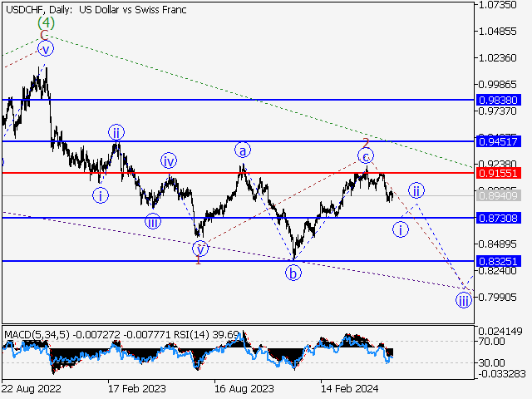532x399 pixels.
Task: Click the 1.02360 price axis value
Action: [497, 58]
